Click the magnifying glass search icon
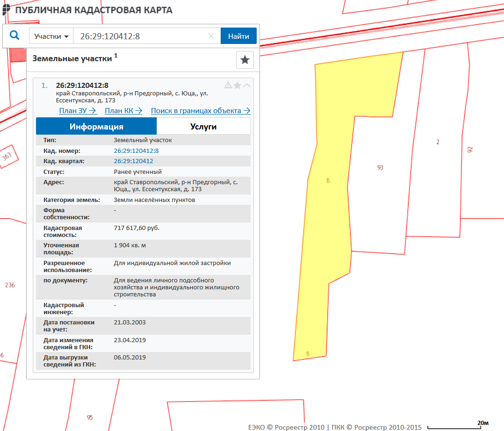504x431 pixels. pos(14,36)
